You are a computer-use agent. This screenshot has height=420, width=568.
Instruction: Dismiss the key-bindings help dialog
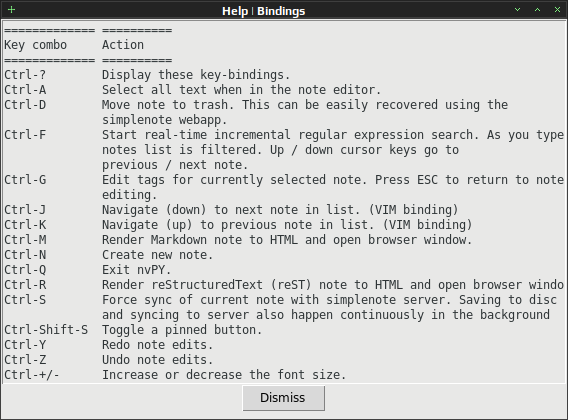283,398
